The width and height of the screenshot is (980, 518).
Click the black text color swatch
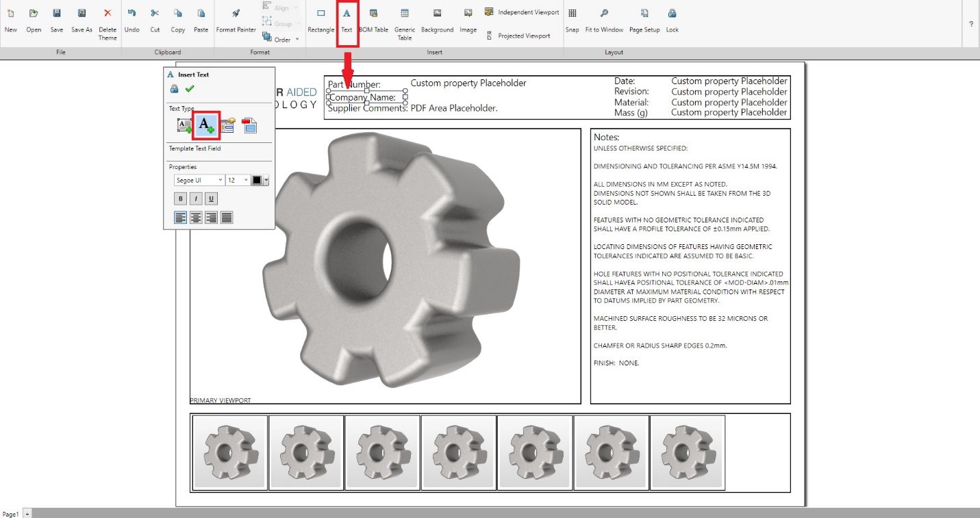[257, 180]
